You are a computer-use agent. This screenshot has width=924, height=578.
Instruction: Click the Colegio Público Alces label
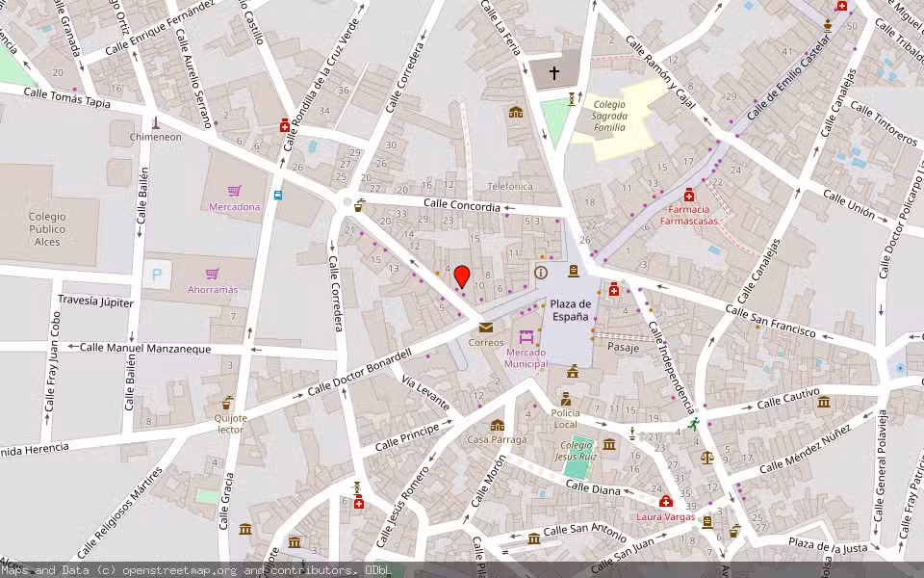point(47,229)
